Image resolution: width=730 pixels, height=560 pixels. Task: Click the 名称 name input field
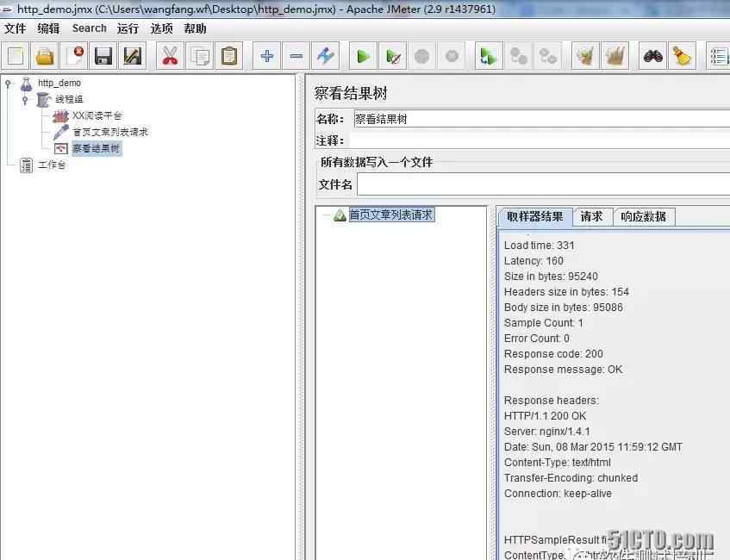click(x=541, y=119)
